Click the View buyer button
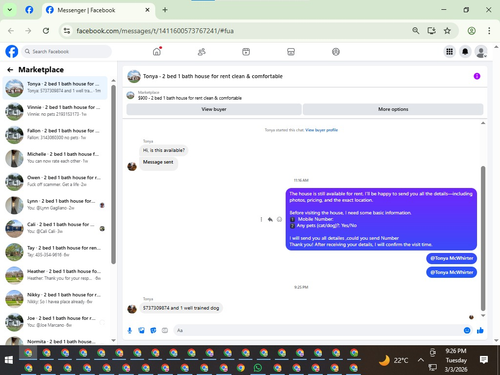The width and height of the screenshot is (500, 375). (x=214, y=109)
